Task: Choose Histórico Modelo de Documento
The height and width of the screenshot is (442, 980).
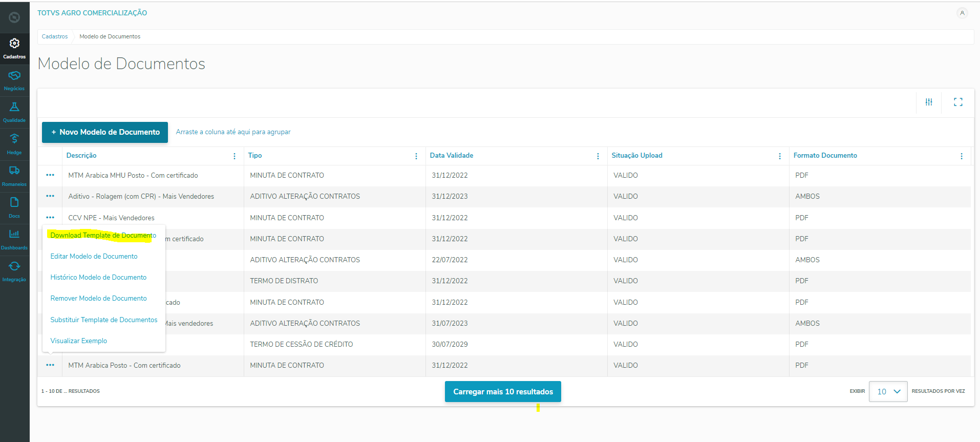Action: tap(98, 277)
